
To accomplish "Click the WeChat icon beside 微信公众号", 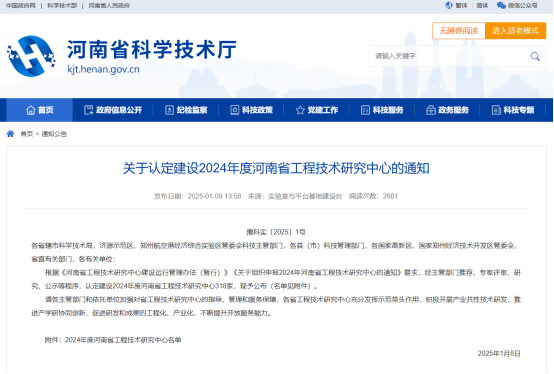I will (501, 5).
